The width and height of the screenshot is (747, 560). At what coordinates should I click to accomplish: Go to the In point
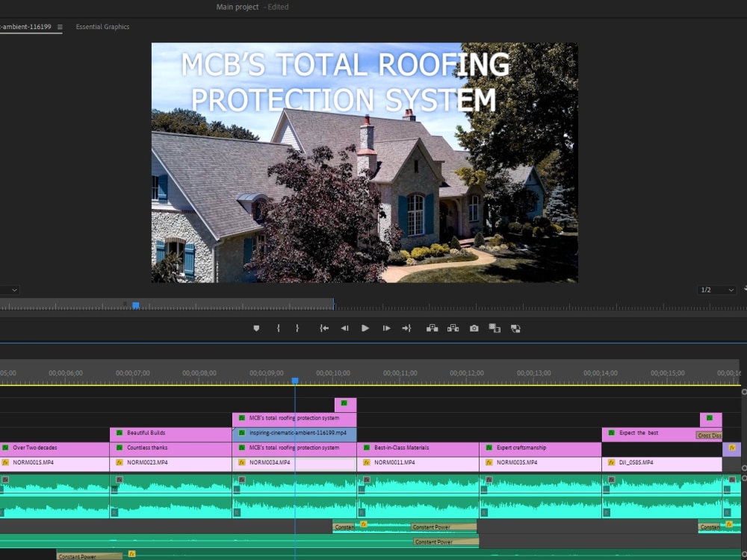point(324,328)
